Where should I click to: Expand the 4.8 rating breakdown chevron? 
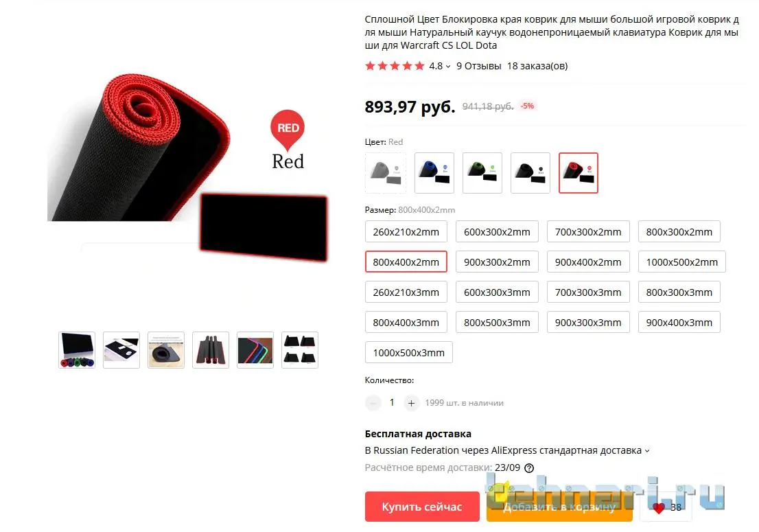pyautogui.click(x=448, y=67)
